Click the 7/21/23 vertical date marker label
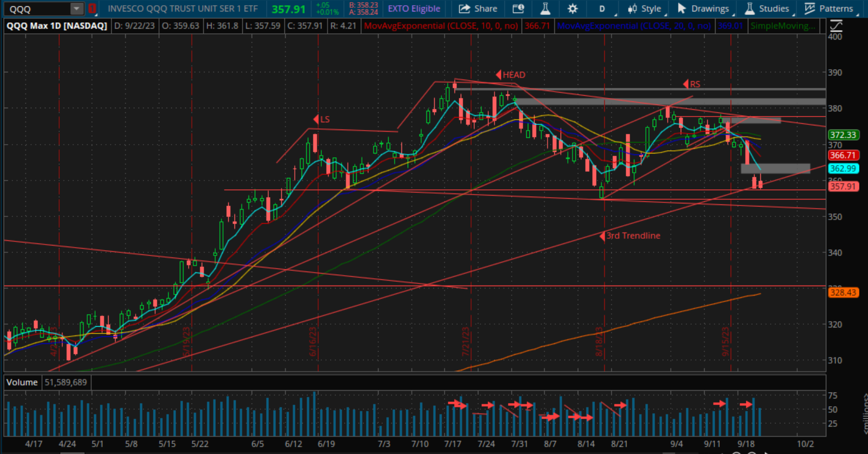Viewport: 868px width, 454px height. [x=466, y=342]
